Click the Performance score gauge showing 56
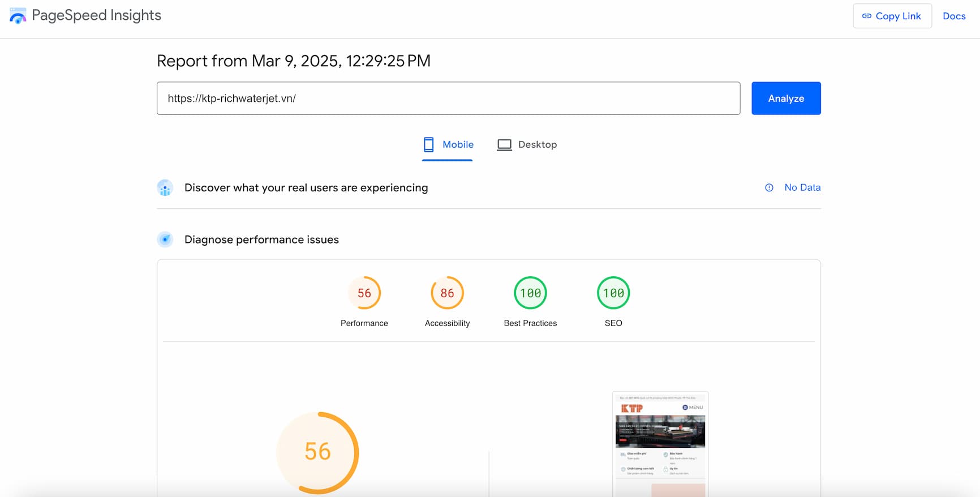 click(x=364, y=293)
